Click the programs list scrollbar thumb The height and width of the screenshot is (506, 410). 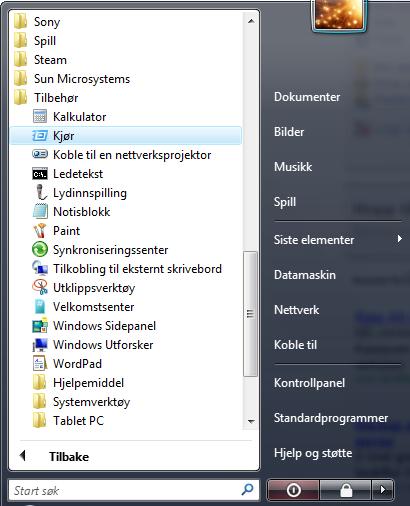point(250,314)
